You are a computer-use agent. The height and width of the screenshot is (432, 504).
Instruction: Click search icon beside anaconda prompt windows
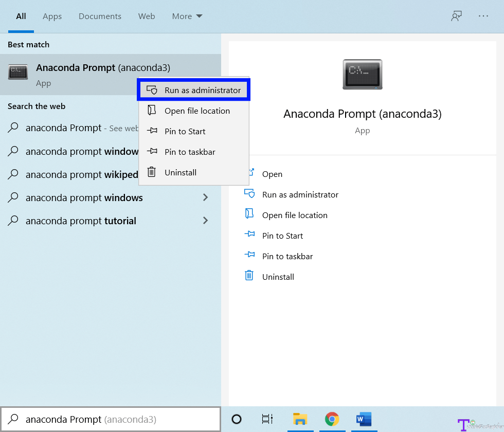(13, 197)
